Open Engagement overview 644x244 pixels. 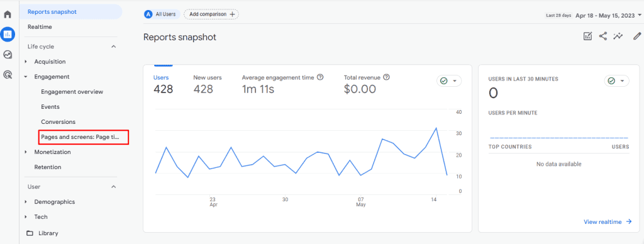(72, 92)
